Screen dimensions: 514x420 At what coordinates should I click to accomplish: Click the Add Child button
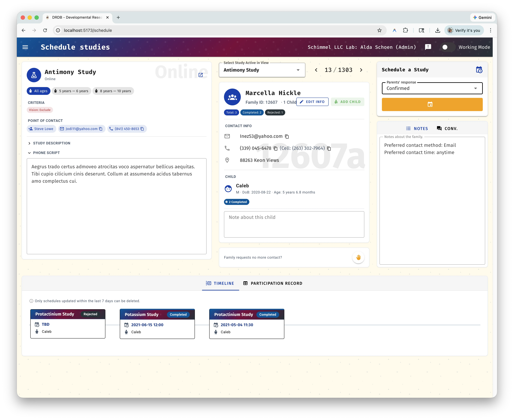click(x=348, y=102)
